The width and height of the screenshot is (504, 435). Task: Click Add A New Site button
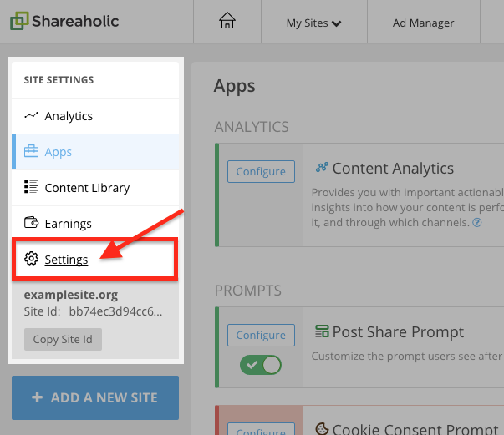point(95,397)
